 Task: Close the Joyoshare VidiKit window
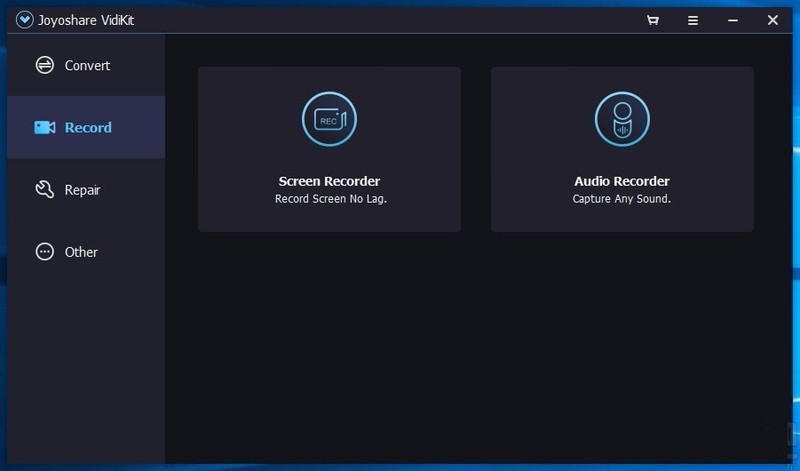(772, 20)
